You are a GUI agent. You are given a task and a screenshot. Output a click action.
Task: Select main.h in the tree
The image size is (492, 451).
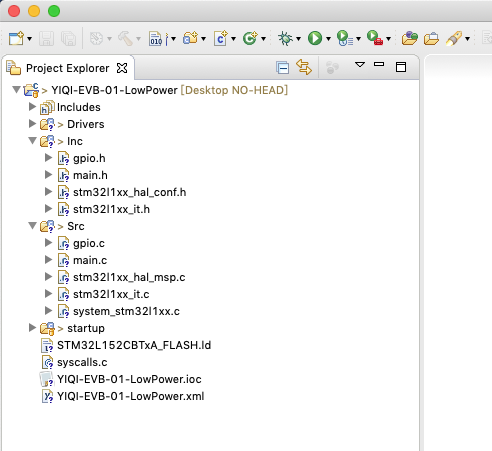tap(90, 175)
